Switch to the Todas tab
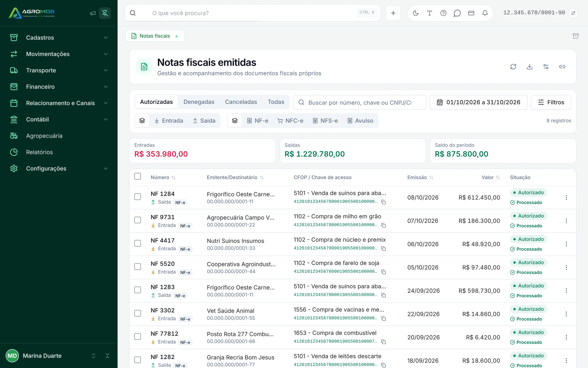 (x=276, y=102)
